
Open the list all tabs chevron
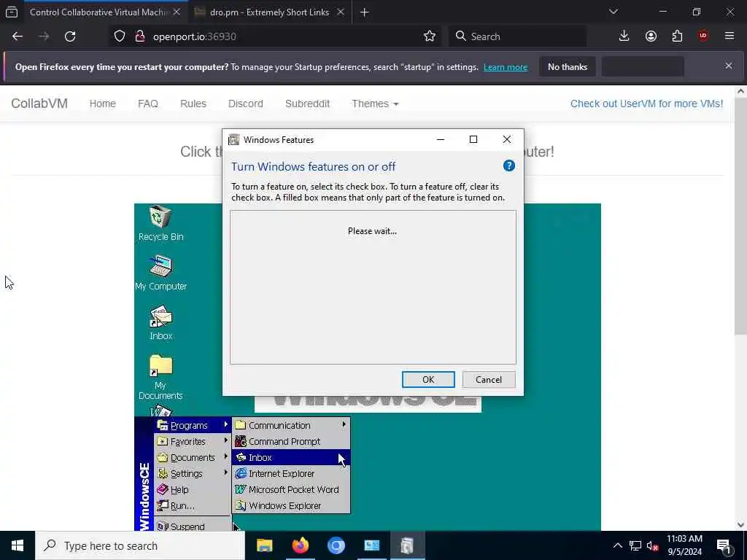click(x=613, y=12)
